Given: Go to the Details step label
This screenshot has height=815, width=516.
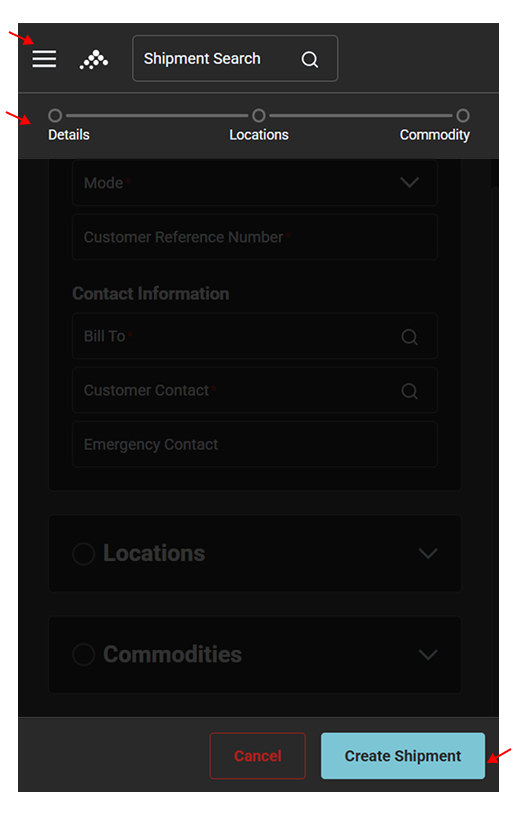Looking at the screenshot, I should tap(69, 135).
